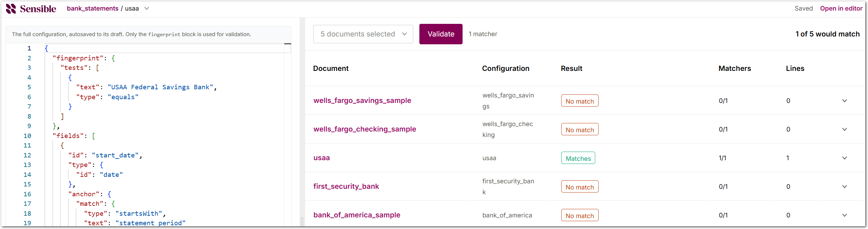The height and width of the screenshot is (229, 868).
Task: Click the pane splitter drag handle
Action: click(302, 222)
